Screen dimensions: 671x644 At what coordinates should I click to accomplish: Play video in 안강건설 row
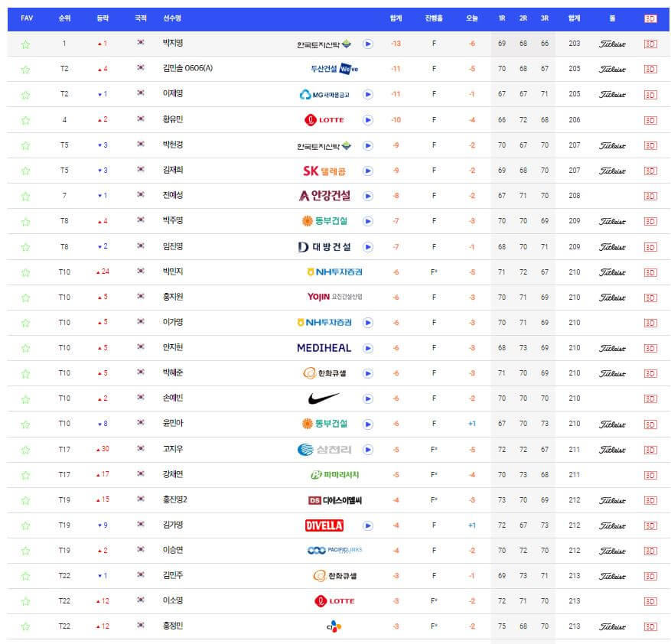(367, 196)
